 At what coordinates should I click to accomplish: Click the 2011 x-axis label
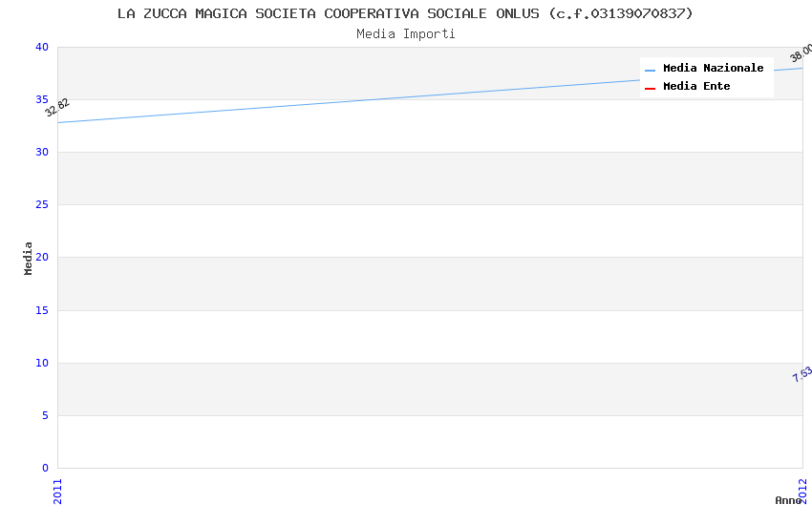click(57, 492)
